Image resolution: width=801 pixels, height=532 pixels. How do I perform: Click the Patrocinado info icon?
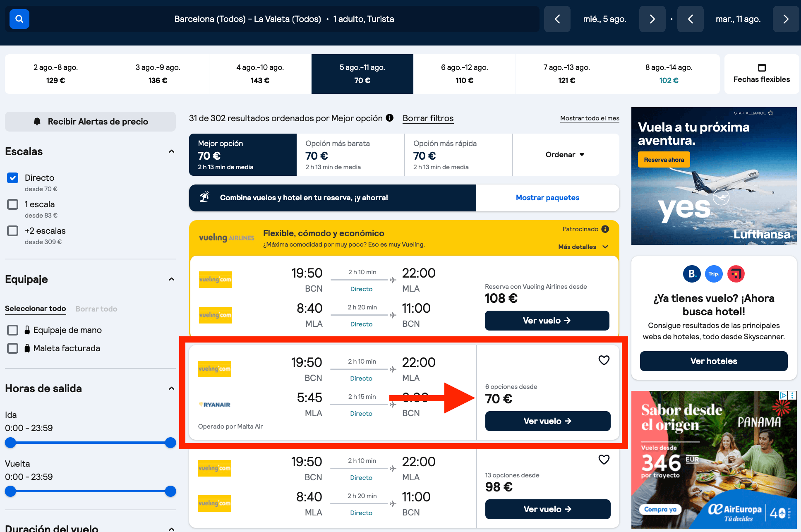click(605, 229)
